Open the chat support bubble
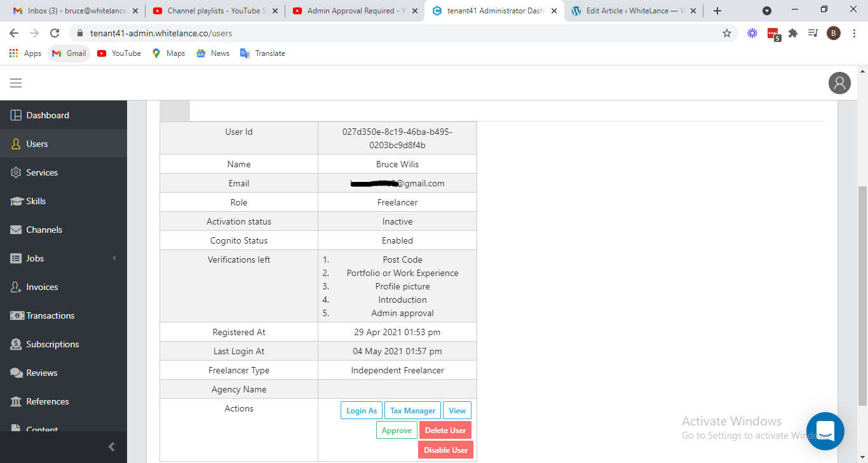The height and width of the screenshot is (463, 868). [825, 431]
